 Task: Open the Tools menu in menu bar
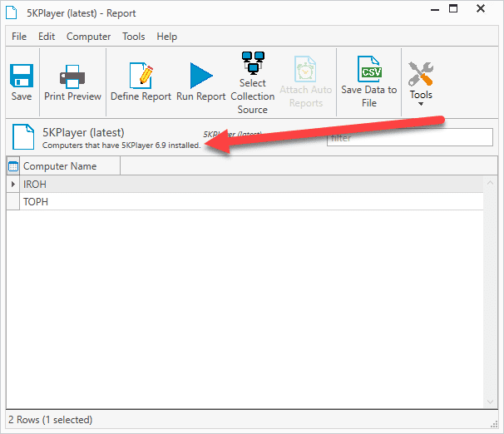133,37
